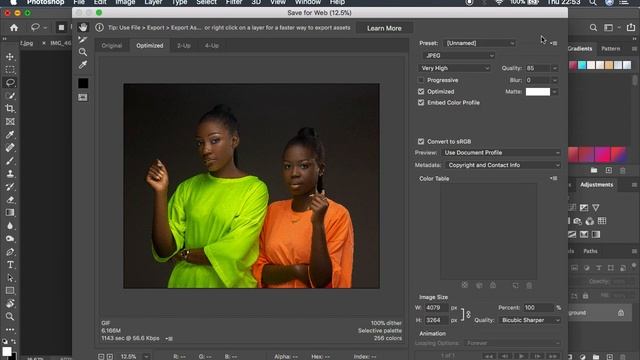Select the Crop tool
Image resolution: width=640 pixels, height=360 pixels.
tap(10, 109)
